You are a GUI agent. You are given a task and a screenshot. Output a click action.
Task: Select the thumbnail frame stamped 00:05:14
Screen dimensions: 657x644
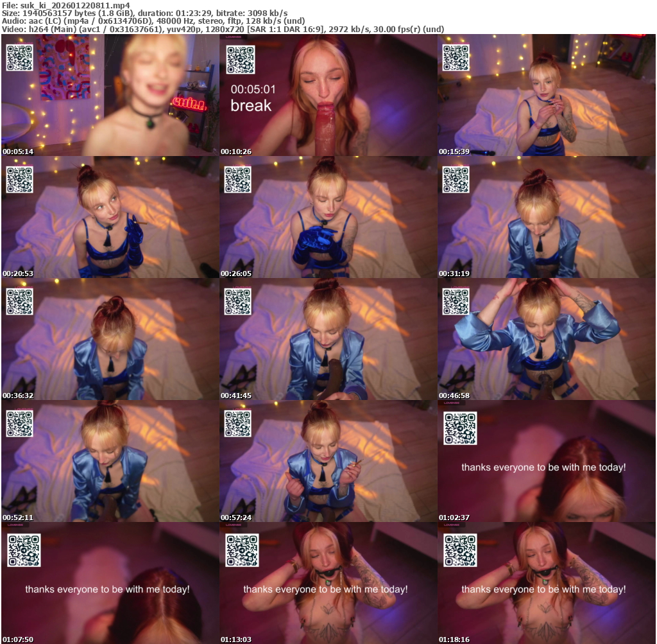tap(110, 95)
